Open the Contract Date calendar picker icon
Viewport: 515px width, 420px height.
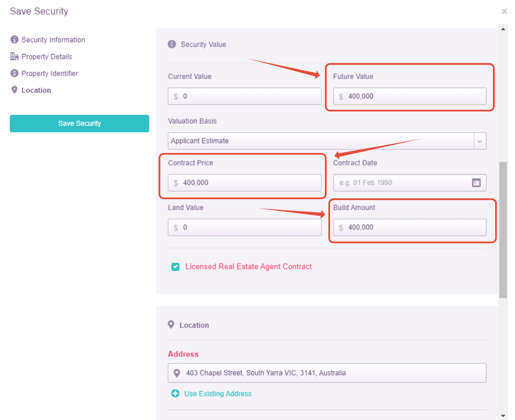pos(476,183)
